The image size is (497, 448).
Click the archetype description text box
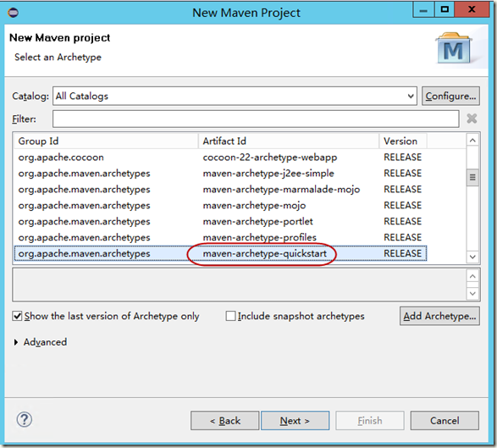click(x=240, y=285)
